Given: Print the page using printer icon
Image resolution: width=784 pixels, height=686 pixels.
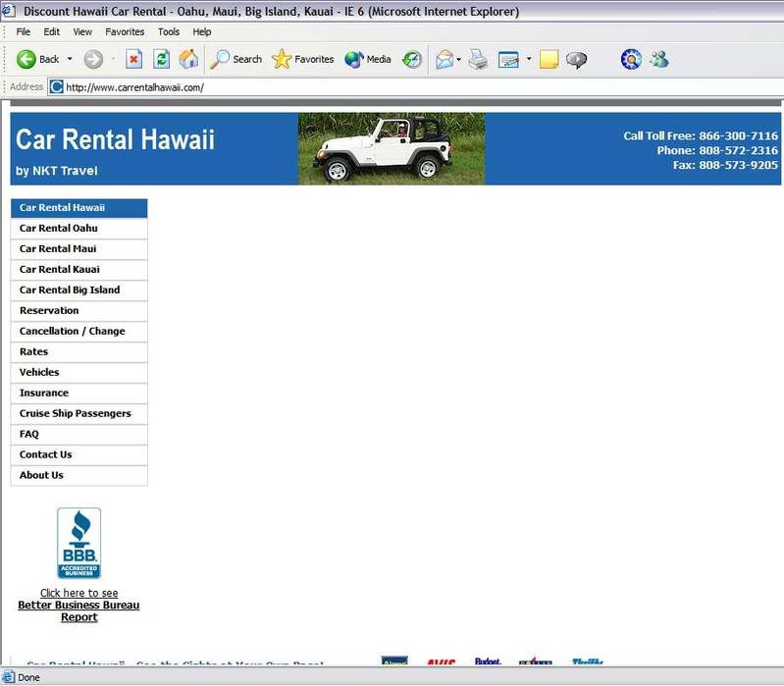Looking at the screenshot, I should (x=478, y=59).
